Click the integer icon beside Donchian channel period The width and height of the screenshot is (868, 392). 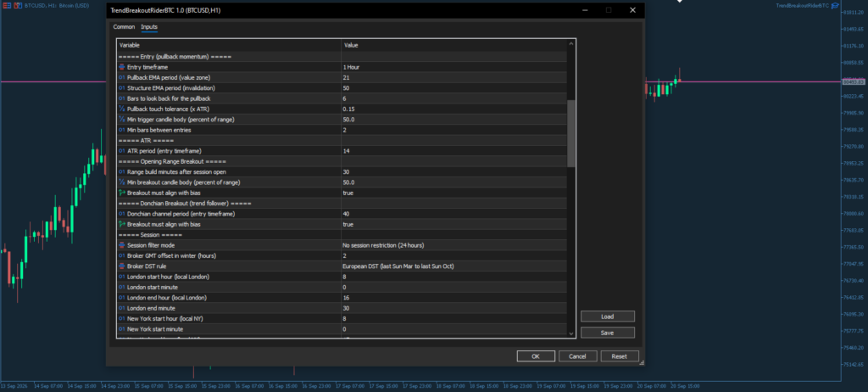[122, 214]
